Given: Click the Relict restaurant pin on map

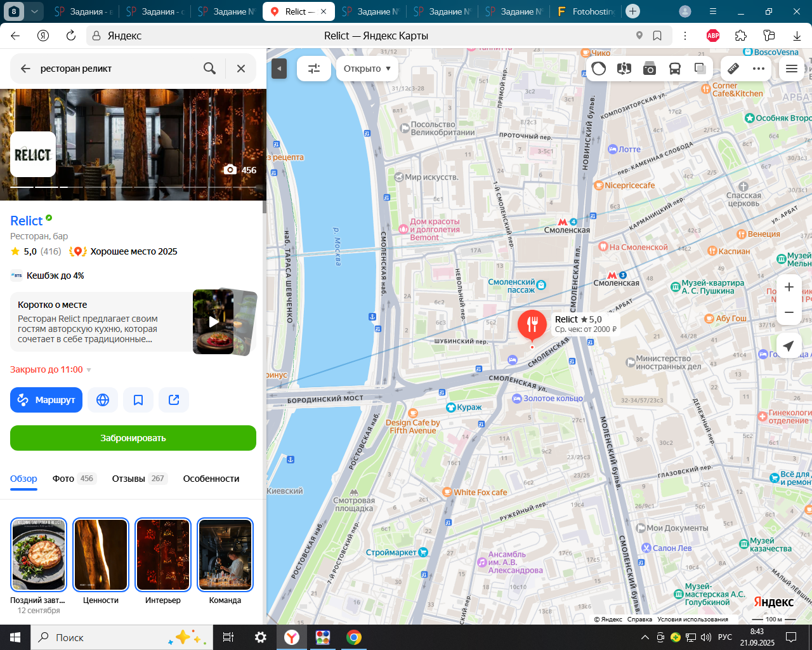Looking at the screenshot, I should (x=532, y=325).
